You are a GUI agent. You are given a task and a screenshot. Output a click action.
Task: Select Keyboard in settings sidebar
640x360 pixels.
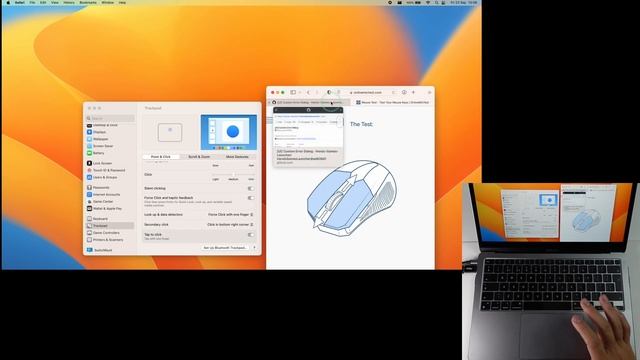100,219
